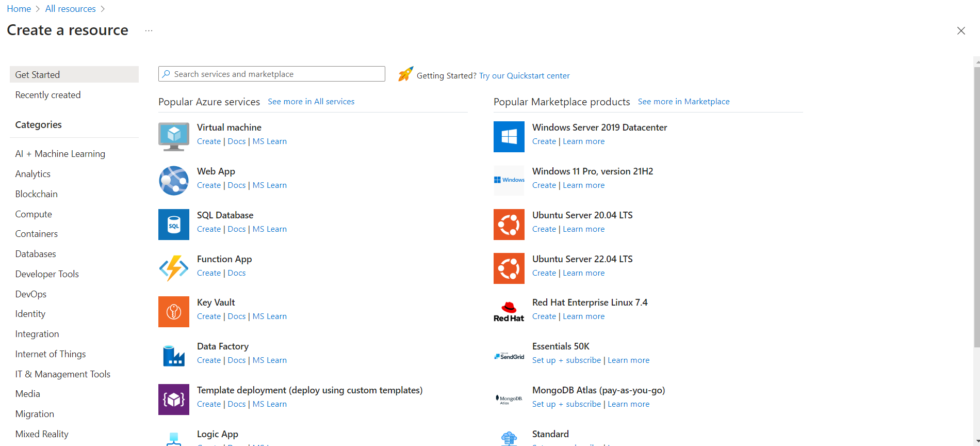The width and height of the screenshot is (980, 446).
Task: Go to Home breadcrumb
Action: point(19,9)
